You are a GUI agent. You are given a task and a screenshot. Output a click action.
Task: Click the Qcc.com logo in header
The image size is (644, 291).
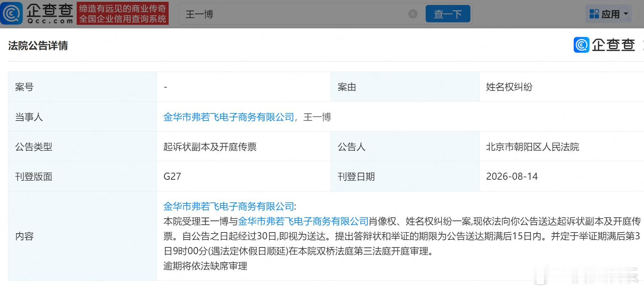pos(37,13)
